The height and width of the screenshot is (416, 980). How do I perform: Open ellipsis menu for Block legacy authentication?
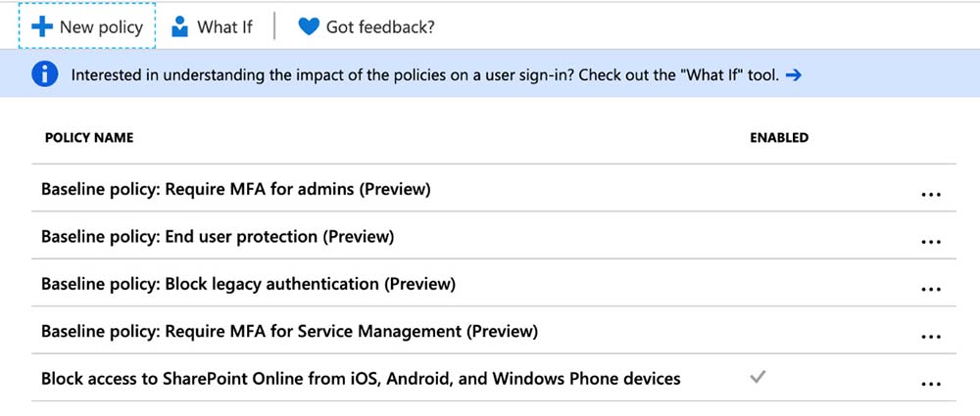click(931, 289)
